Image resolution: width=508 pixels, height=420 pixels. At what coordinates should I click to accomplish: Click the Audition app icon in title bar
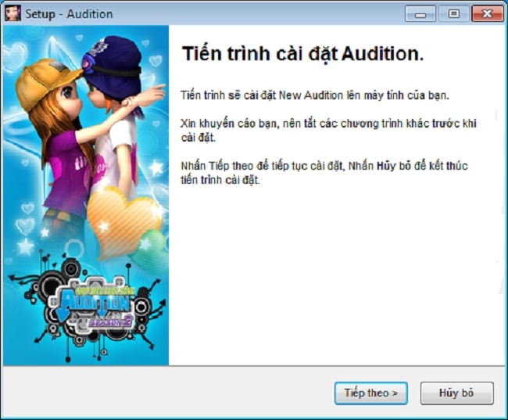click(13, 13)
